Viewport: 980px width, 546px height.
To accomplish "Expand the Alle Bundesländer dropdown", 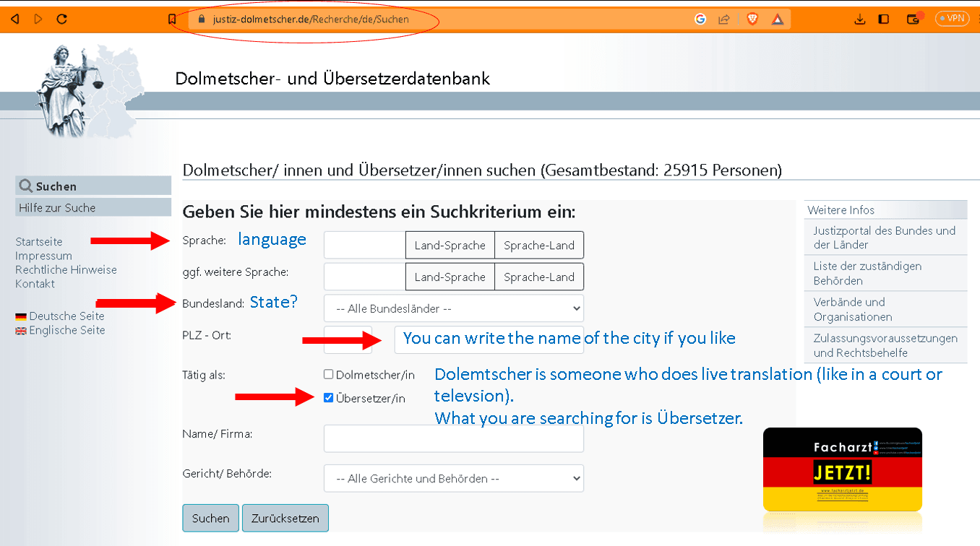I will (x=453, y=308).
